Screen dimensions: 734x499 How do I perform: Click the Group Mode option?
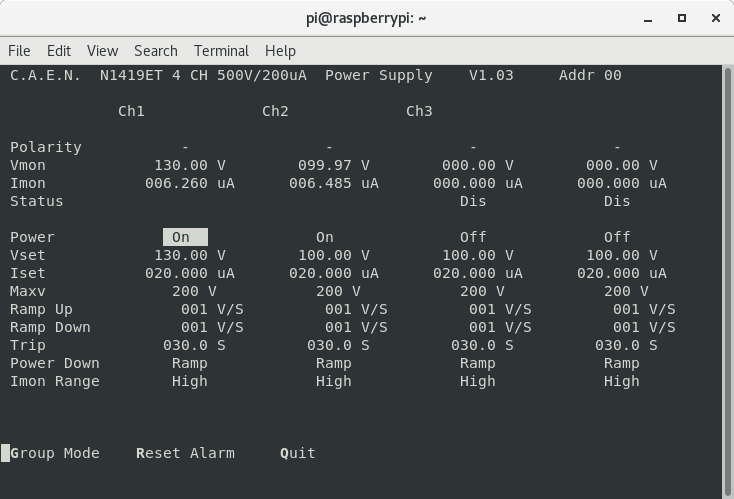click(x=55, y=453)
